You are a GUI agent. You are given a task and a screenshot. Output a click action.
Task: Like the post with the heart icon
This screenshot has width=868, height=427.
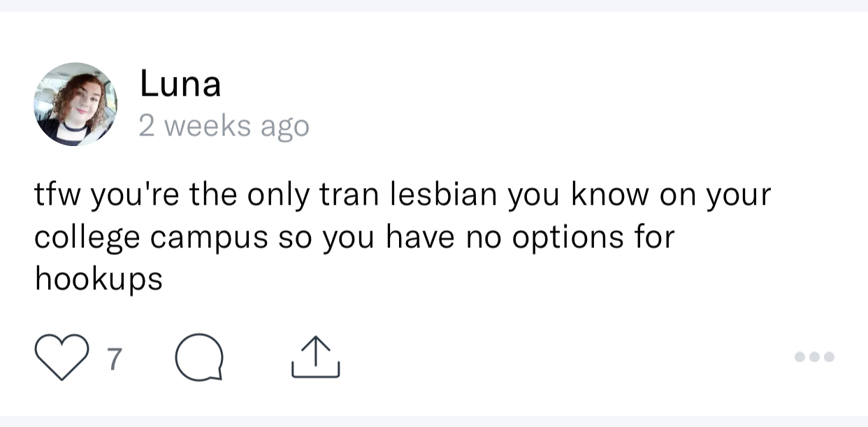pyautogui.click(x=62, y=357)
